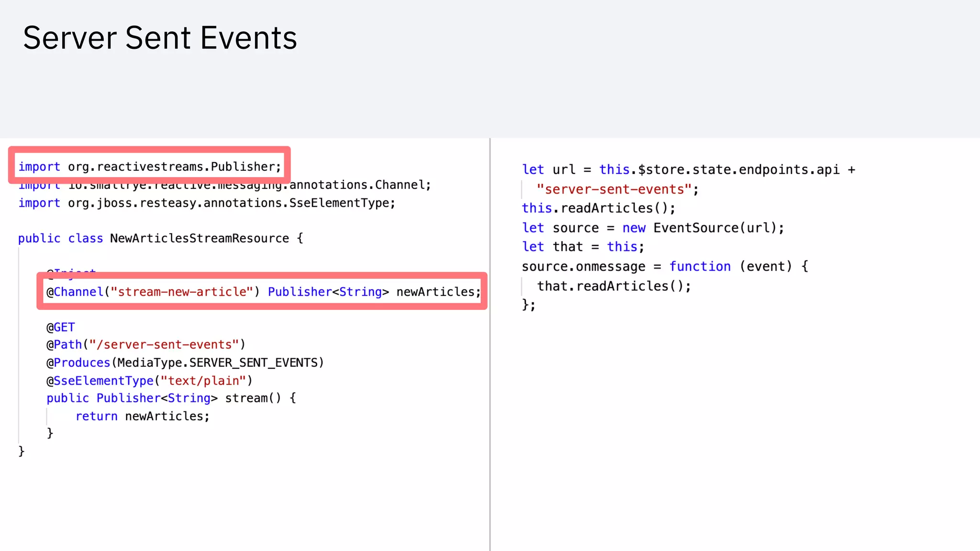Click the "let source = new EventSource(url);" line
The height and width of the screenshot is (551, 980).
click(653, 228)
